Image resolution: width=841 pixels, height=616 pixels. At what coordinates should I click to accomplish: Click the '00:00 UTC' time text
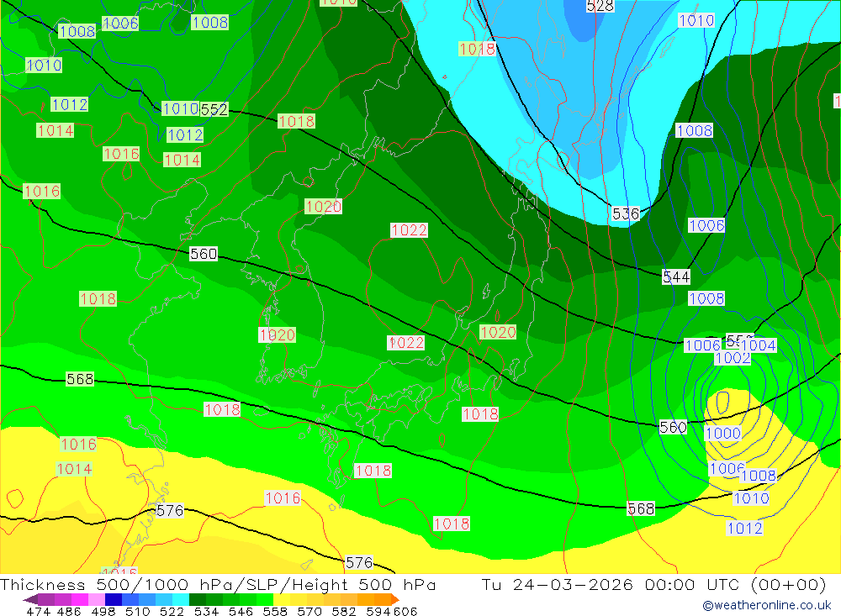(x=692, y=584)
